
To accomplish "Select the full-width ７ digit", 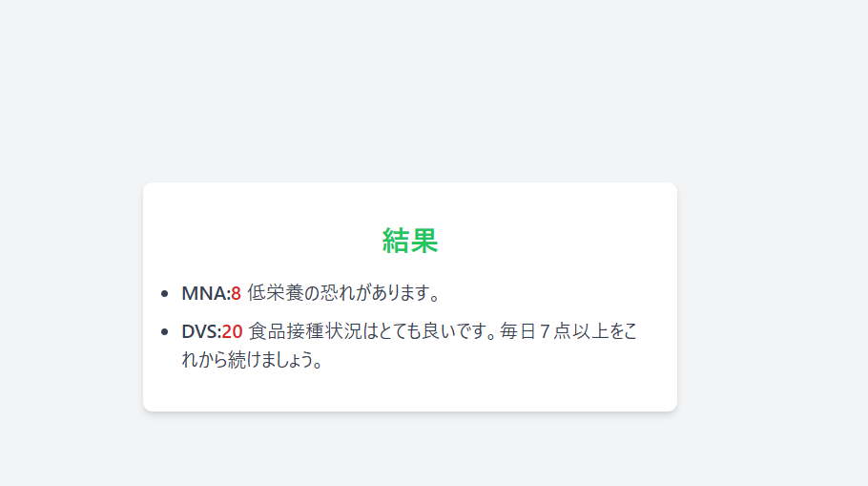I will pyautogui.click(x=546, y=331).
